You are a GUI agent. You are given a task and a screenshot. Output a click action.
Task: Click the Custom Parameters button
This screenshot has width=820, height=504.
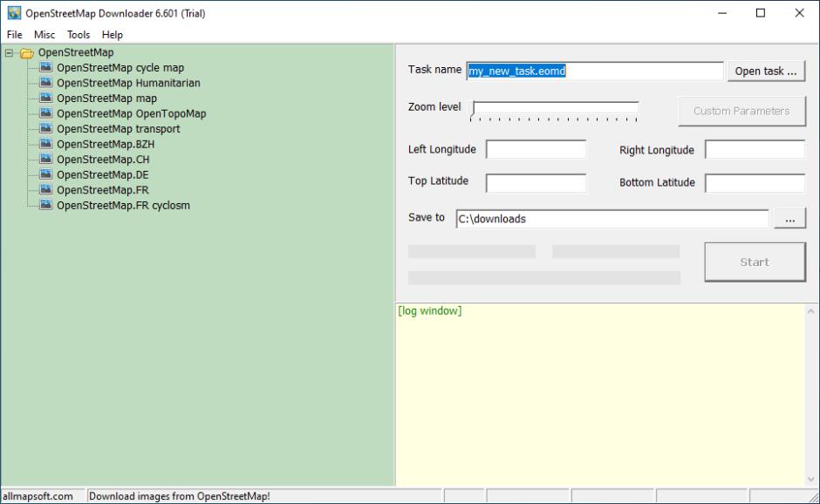click(741, 111)
